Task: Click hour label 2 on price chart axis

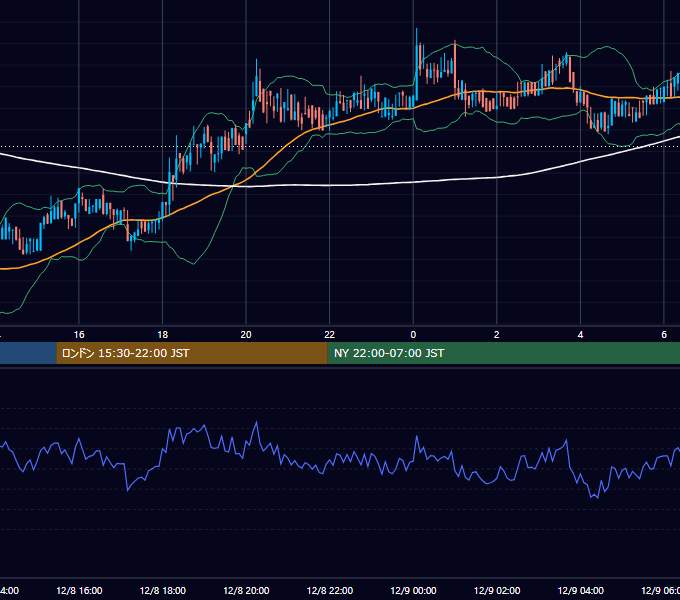Action: pos(497,335)
